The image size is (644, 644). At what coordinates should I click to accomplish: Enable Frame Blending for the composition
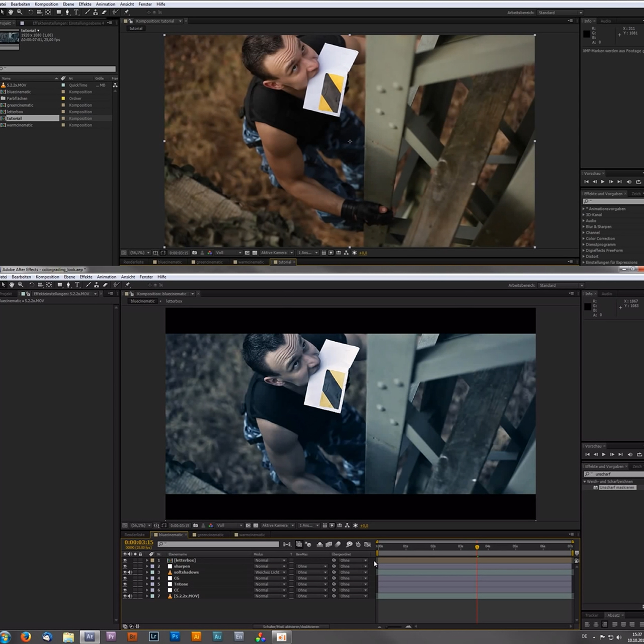pyautogui.click(x=329, y=544)
